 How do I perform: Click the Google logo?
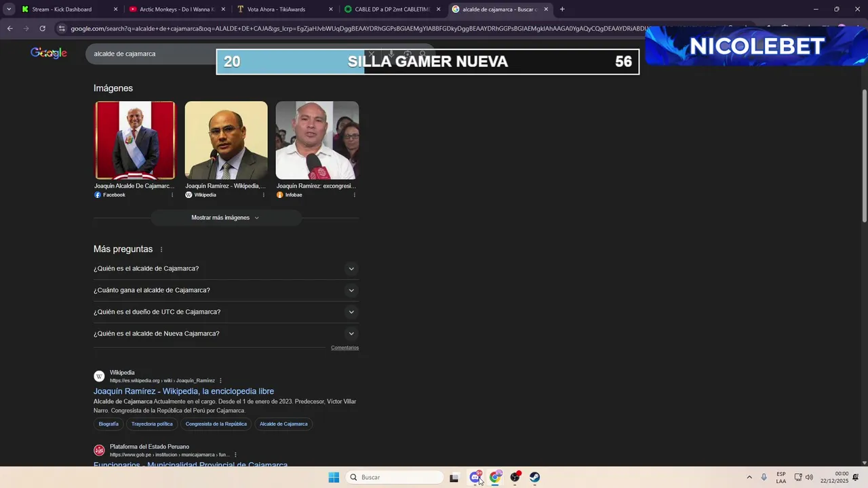(x=49, y=54)
